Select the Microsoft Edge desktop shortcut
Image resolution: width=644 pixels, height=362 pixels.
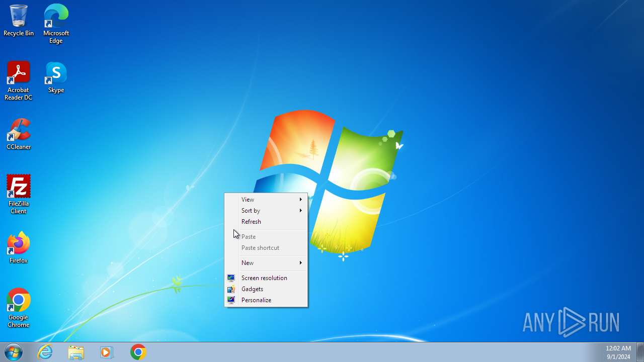(56, 24)
